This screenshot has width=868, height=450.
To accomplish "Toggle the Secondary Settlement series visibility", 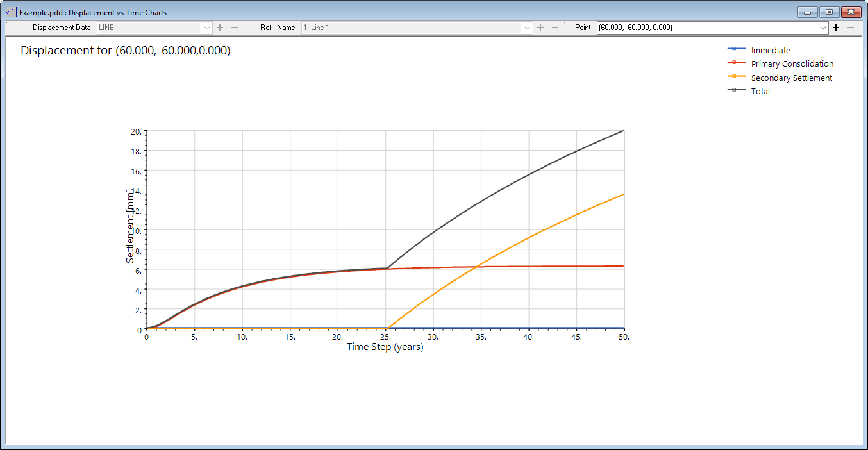I will [791, 78].
